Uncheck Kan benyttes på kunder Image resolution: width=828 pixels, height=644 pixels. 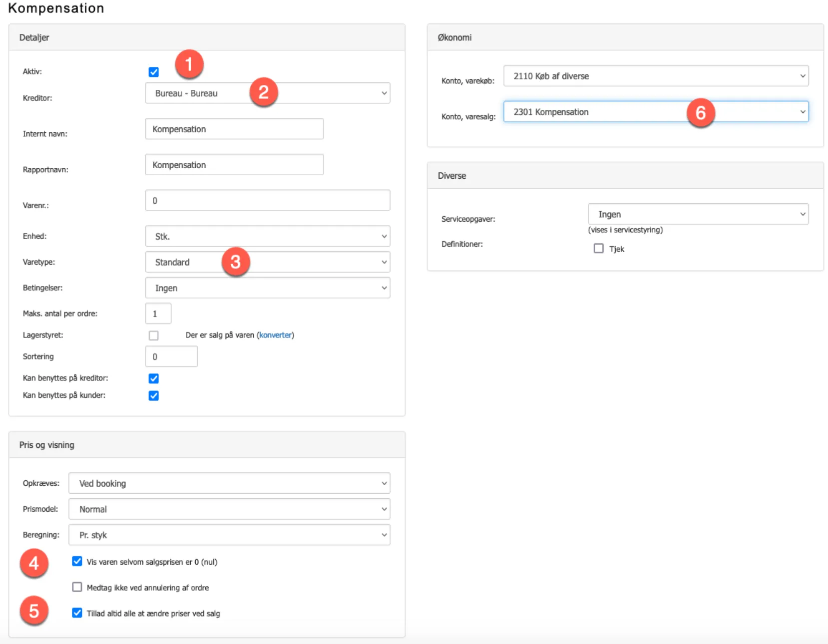coord(154,395)
